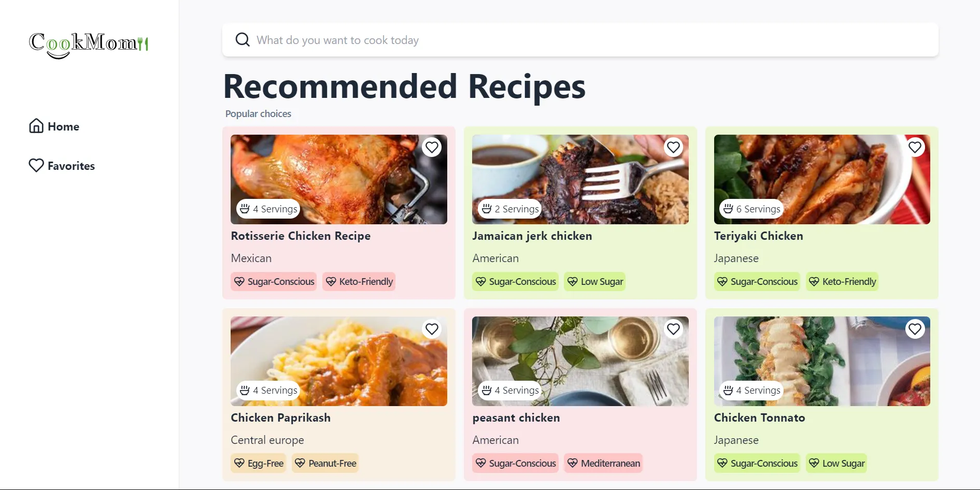Click the Home house icon
Screen dimensions: 980x490
click(x=36, y=126)
